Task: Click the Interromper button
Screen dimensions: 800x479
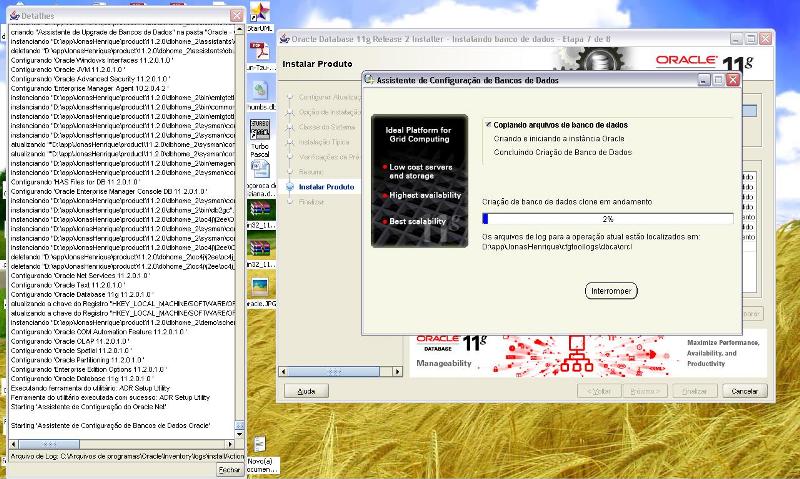Action: point(611,291)
